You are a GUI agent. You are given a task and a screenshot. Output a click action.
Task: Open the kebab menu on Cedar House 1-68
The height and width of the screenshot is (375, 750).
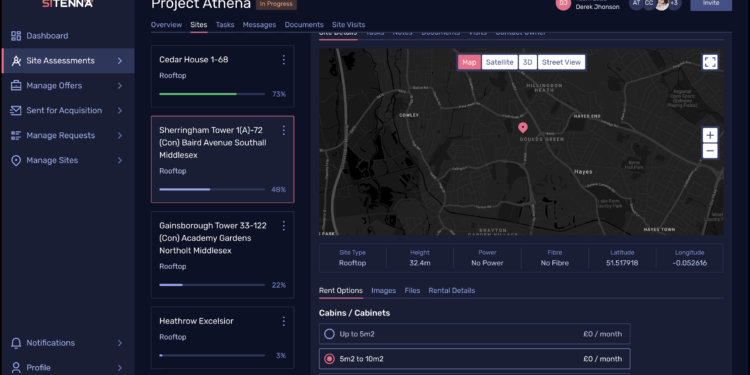(x=284, y=60)
